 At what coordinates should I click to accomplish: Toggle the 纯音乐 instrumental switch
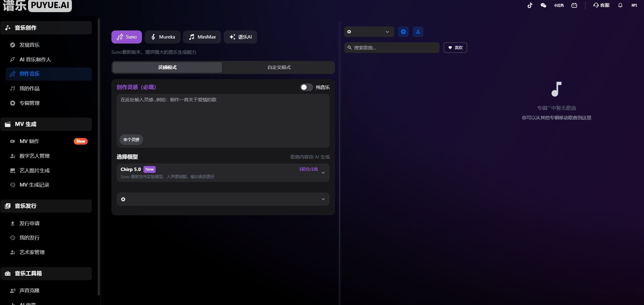(306, 87)
